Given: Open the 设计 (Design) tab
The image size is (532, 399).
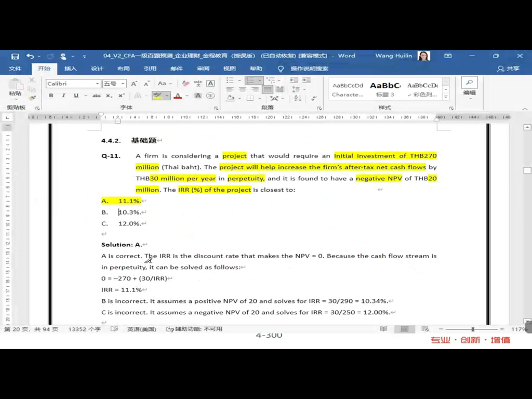Looking at the screenshot, I should pyautogui.click(x=97, y=69).
